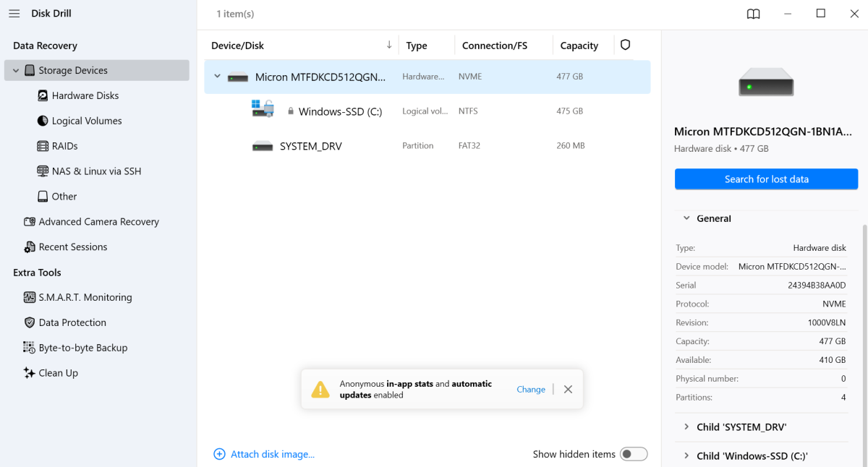
Task: Select Logical Volumes in sidebar
Action: click(86, 121)
